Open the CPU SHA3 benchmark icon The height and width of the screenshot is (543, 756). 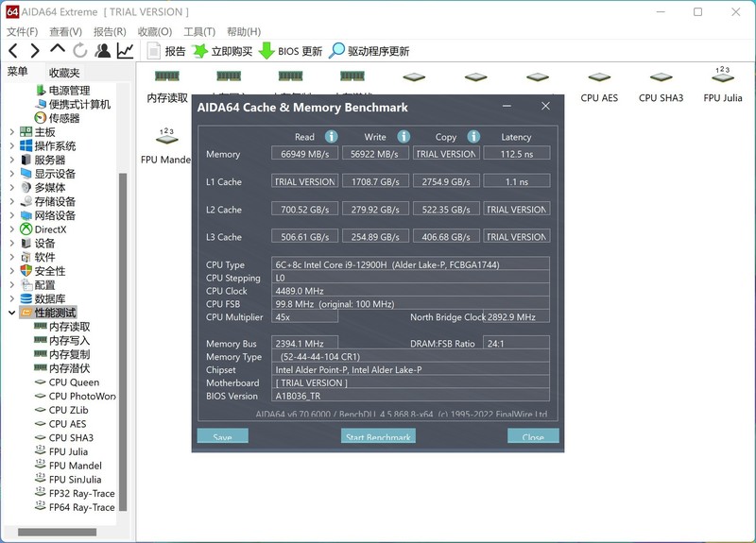(661, 85)
